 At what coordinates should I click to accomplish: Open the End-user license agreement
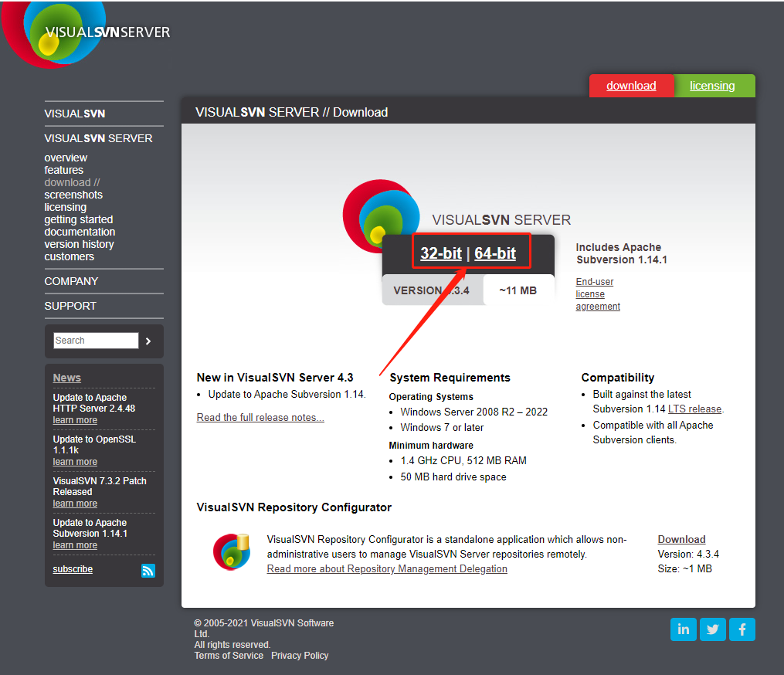(x=598, y=294)
